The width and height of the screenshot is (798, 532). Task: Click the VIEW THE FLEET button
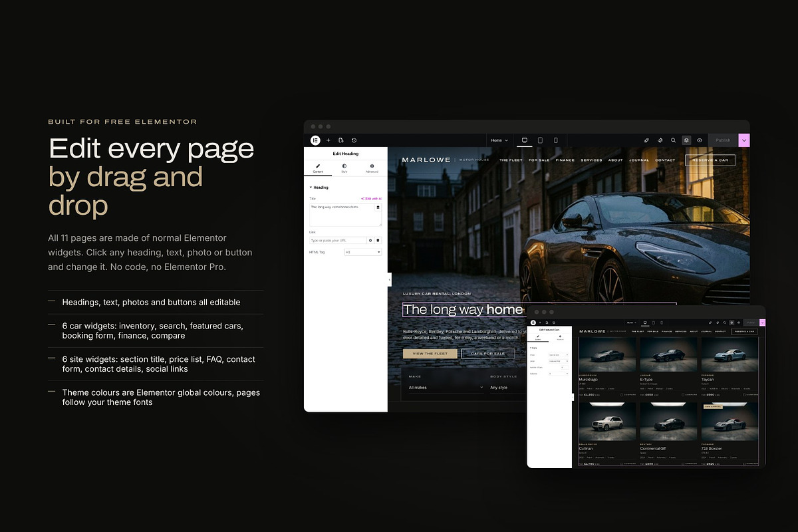pos(430,354)
